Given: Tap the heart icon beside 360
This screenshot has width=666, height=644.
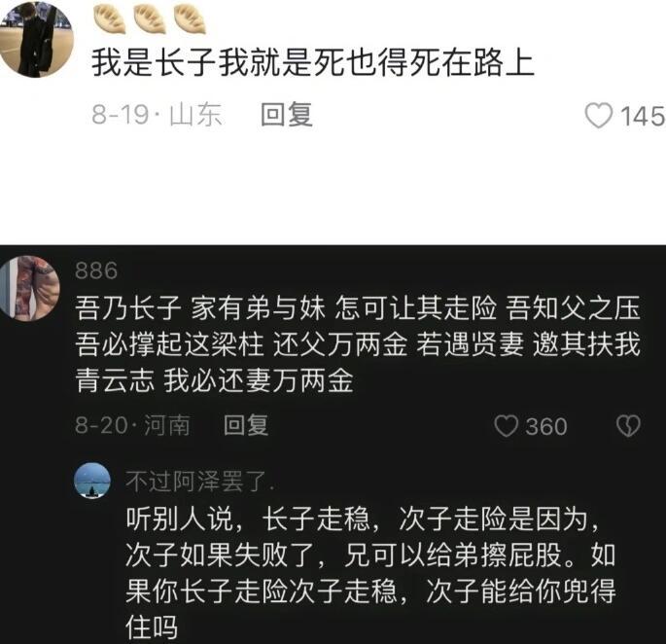Looking at the screenshot, I should 507,425.
